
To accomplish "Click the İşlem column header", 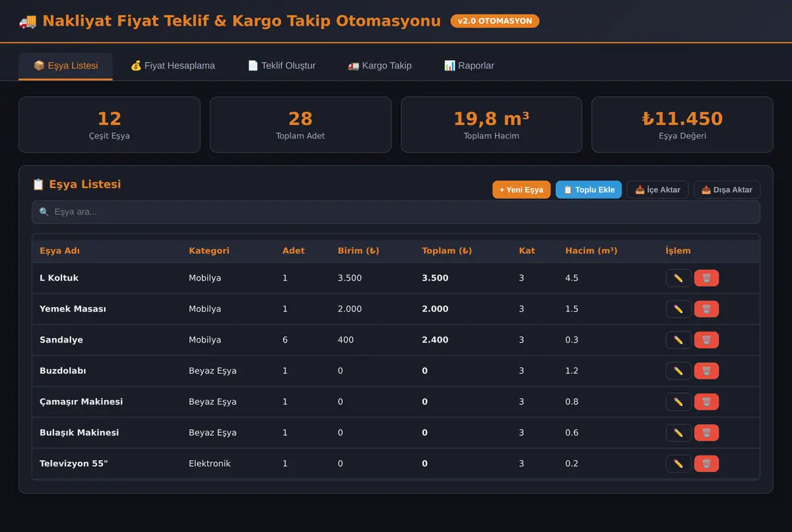I will point(678,251).
